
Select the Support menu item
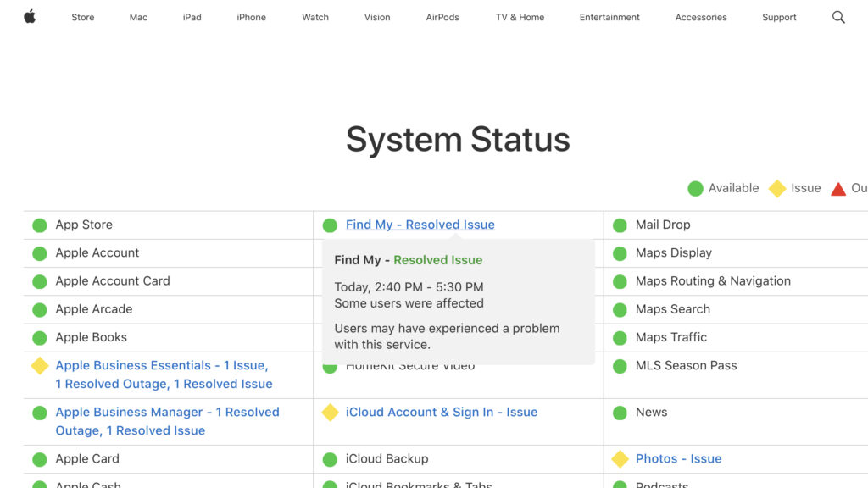[x=779, y=17]
